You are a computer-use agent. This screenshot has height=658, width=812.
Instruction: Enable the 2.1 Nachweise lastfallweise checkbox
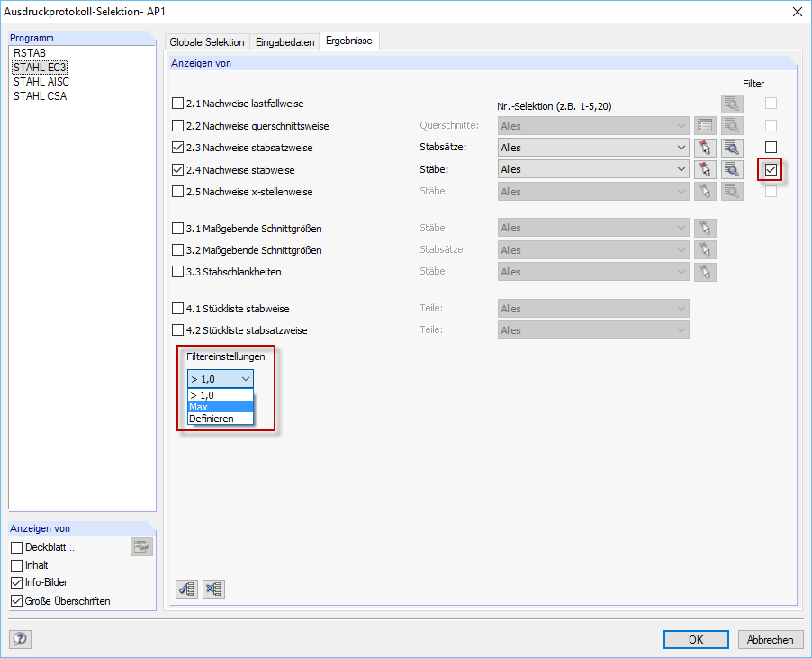pyautogui.click(x=176, y=103)
